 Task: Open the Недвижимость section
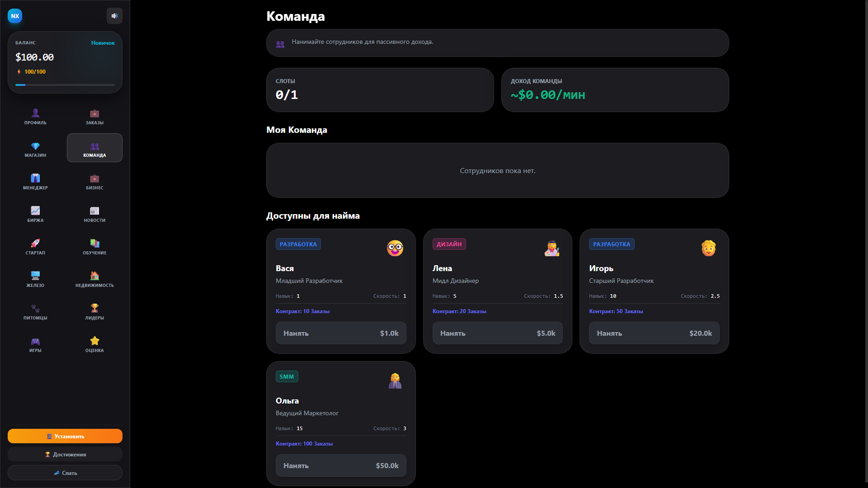(x=94, y=279)
